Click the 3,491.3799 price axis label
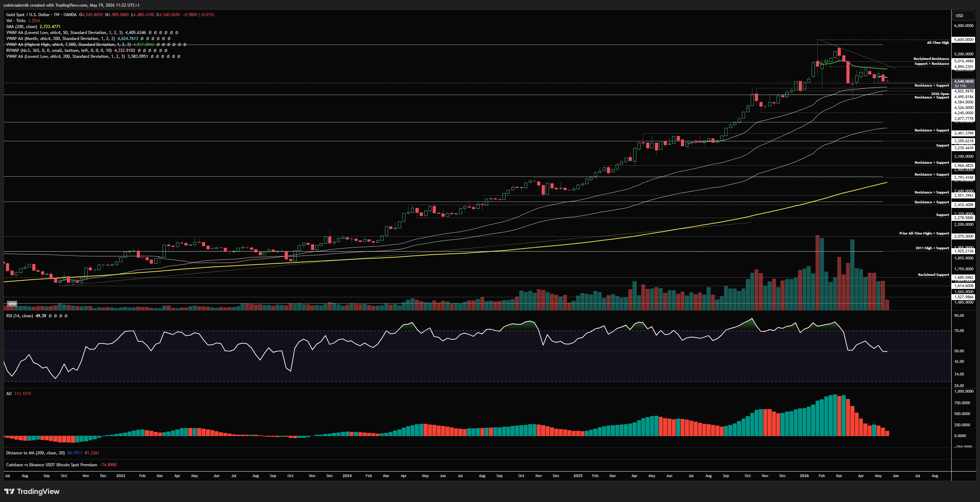This screenshot has width=980, height=502. (964, 133)
